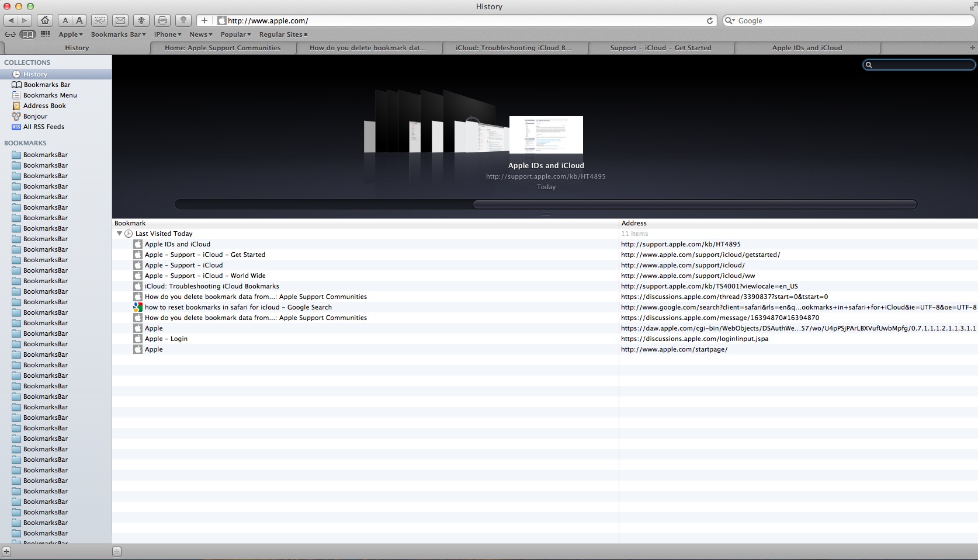
Task: Select Bookmarks Bar in Collections sidebar
Action: 56,85
